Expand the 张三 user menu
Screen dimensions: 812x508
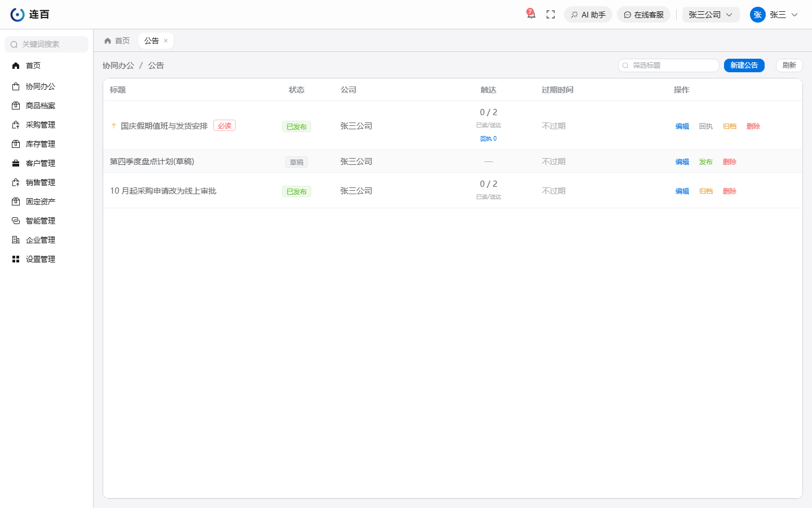click(774, 15)
